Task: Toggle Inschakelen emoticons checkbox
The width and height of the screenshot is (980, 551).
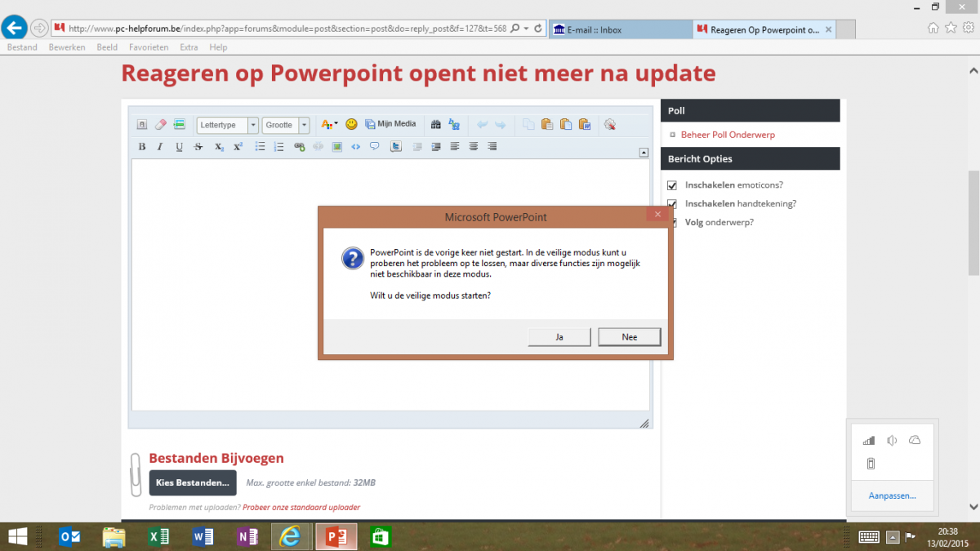Action: coord(672,185)
